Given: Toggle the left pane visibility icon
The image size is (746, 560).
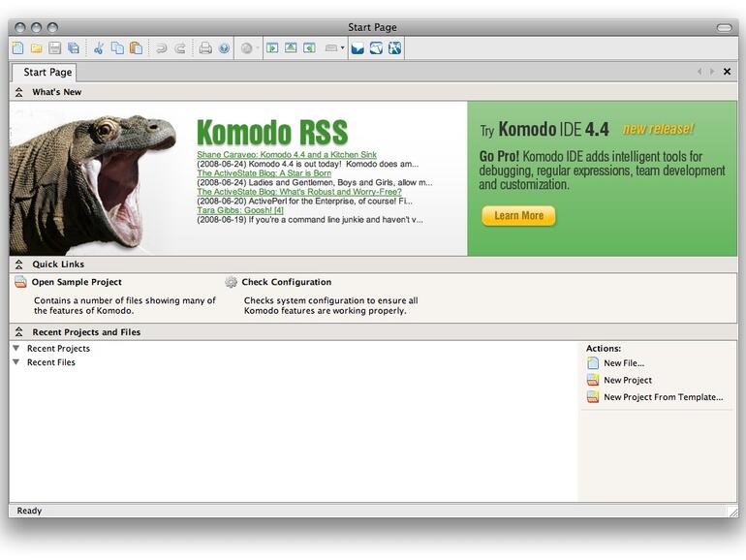Looking at the screenshot, I should pyautogui.click(x=272, y=47).
